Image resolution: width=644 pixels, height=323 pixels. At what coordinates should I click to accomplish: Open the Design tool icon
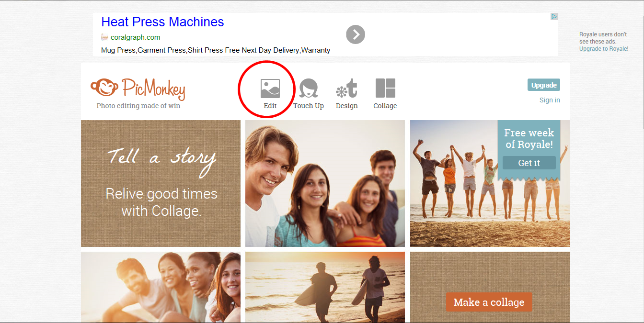(346, 89)
